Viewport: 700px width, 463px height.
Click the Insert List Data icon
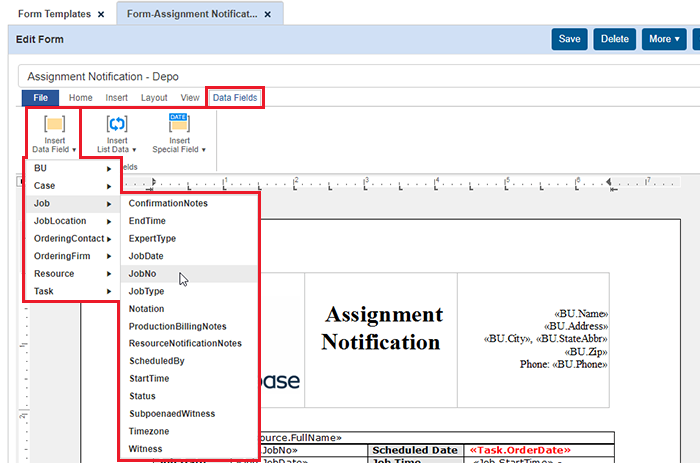point(117,125)
